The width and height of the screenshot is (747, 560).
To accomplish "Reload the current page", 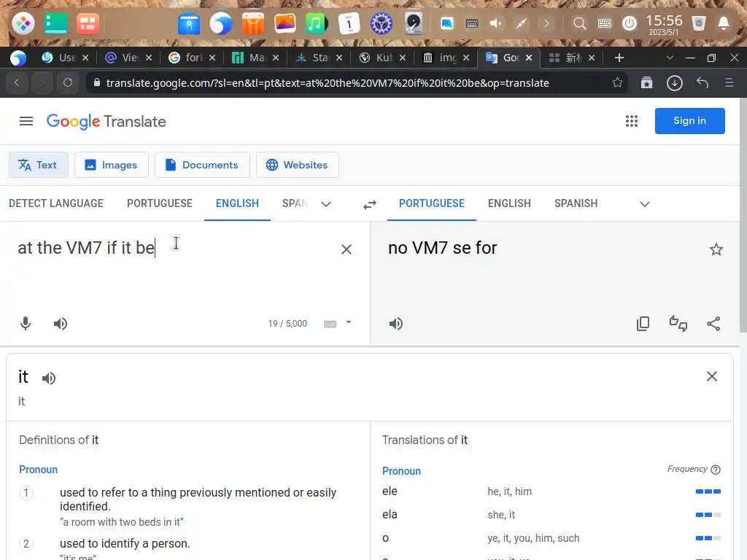I will (x=68, y=82).
